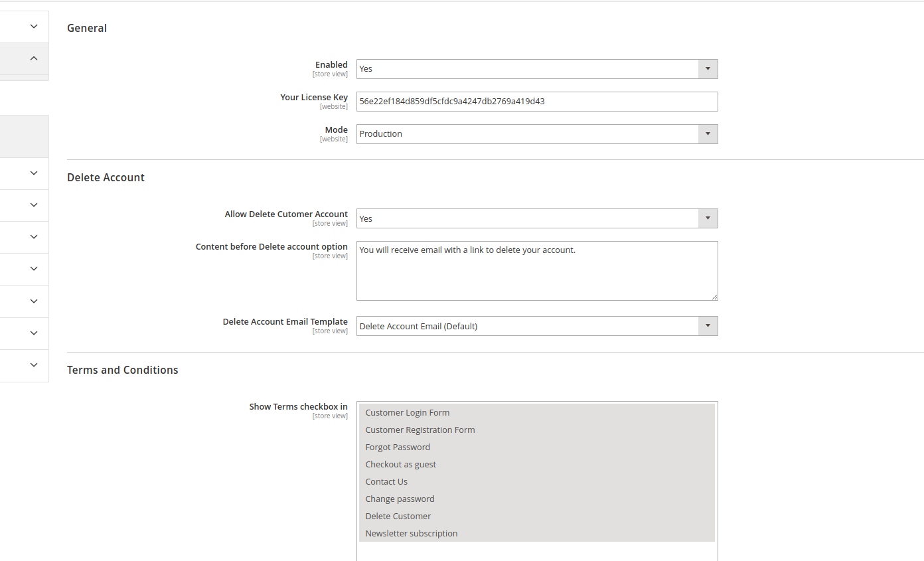The height and width of the screenshot is (561, 924).
Task: Select the Newsletter subscription option
Action: pos(411,534)
